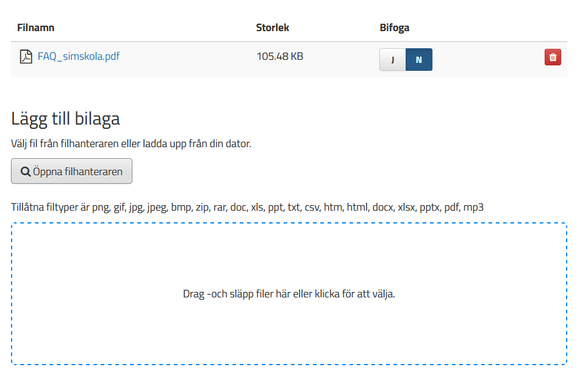Click the Bifoga column header

coord(395,27)
